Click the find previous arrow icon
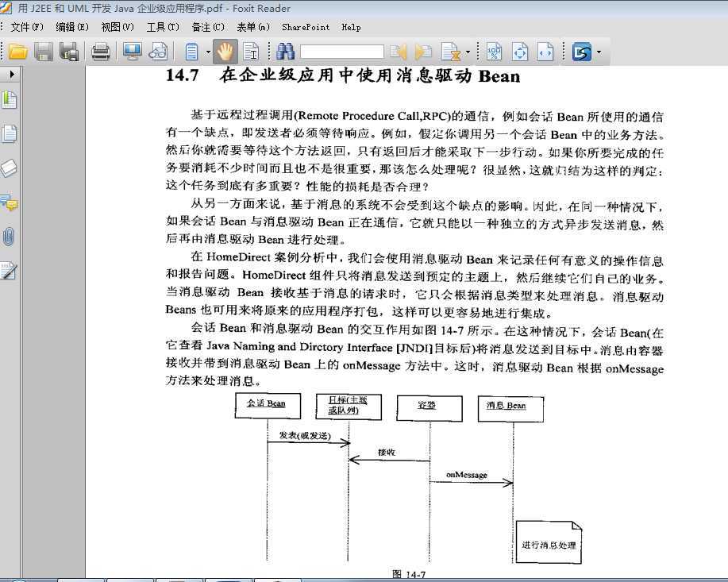Screen dimensions: 728x582 pyautogui.click(x=399, y=52)
